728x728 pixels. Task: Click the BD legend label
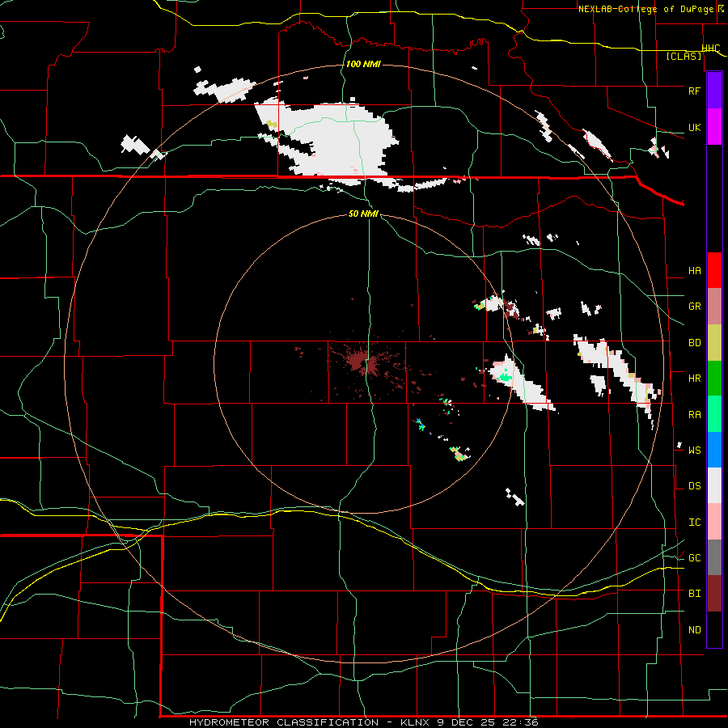pyautogui.click(x=694, y=343)
